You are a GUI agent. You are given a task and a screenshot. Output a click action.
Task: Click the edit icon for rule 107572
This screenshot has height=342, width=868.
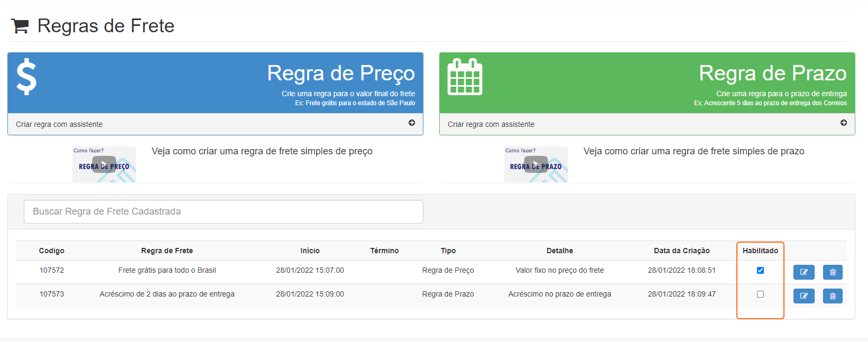pos(804,272)
